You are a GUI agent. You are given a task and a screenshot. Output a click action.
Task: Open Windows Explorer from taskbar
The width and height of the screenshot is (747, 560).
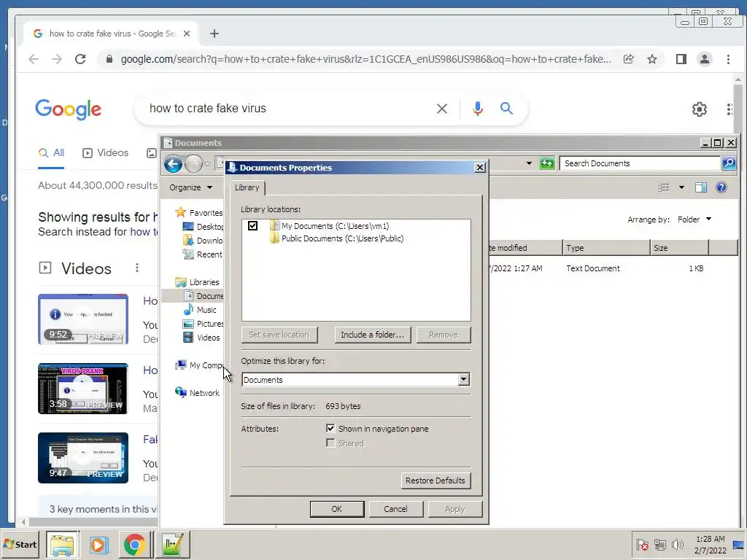pos(63,545)
